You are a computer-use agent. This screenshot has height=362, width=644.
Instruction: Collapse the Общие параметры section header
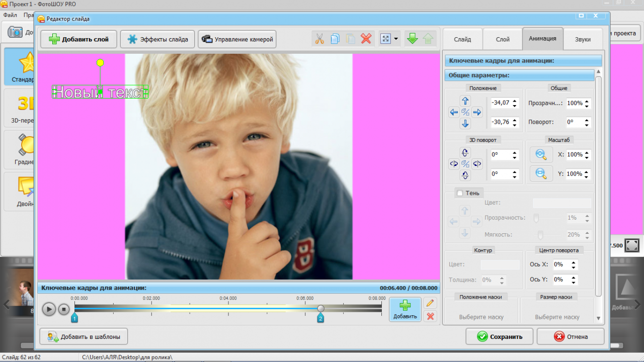[x=520, y=75]
